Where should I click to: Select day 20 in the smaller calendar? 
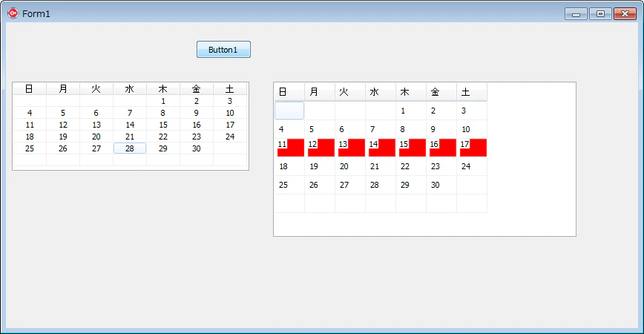(x=96, y=137)
